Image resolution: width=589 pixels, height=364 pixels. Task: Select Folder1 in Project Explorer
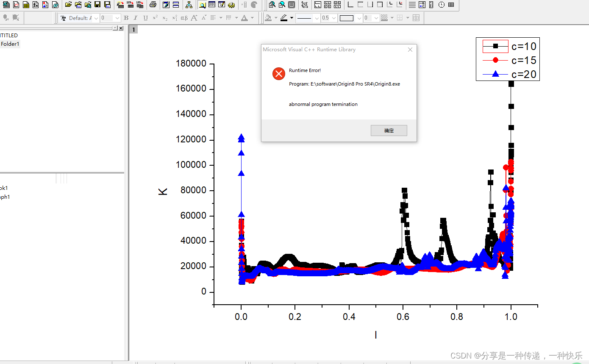click(x=10, y=44)
